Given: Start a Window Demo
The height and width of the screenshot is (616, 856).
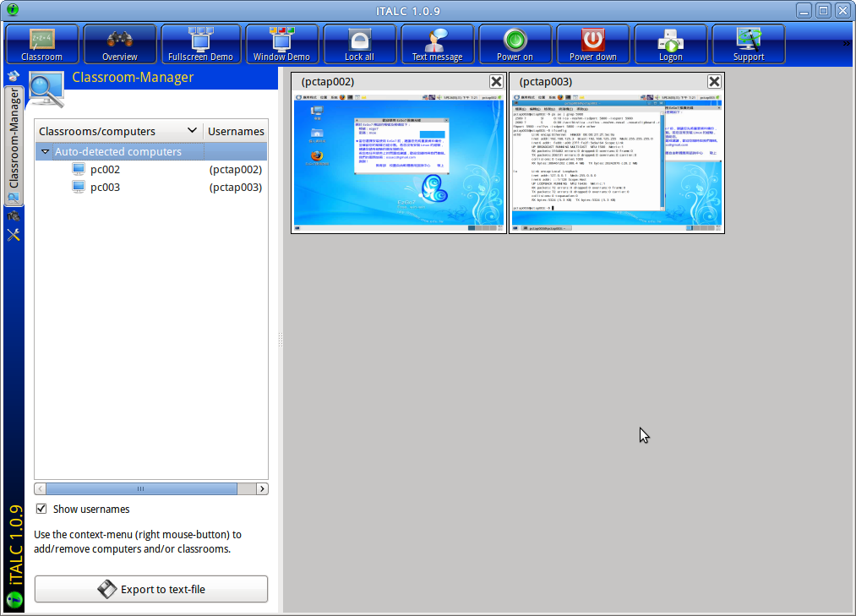Looking at the screenshot, I should [x=281, y=44].
